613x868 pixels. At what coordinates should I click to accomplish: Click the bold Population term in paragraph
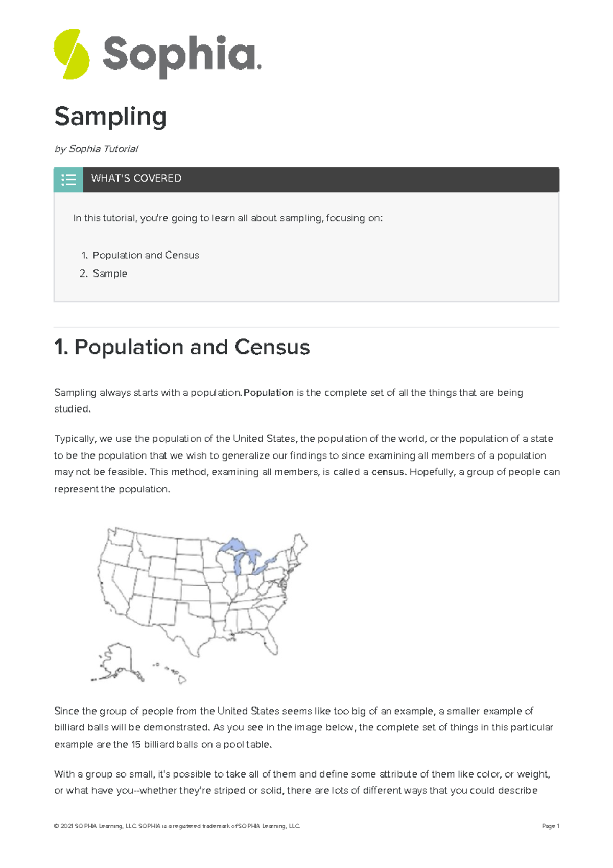coord(269,393)
